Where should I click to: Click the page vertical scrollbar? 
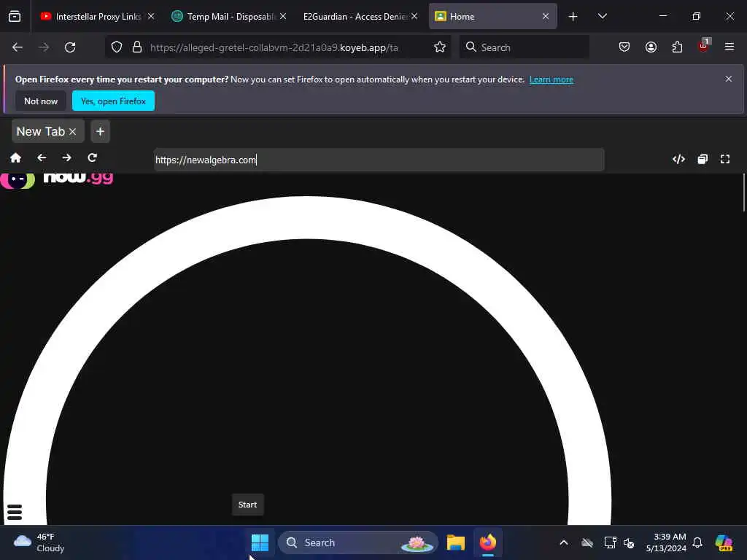743,192
